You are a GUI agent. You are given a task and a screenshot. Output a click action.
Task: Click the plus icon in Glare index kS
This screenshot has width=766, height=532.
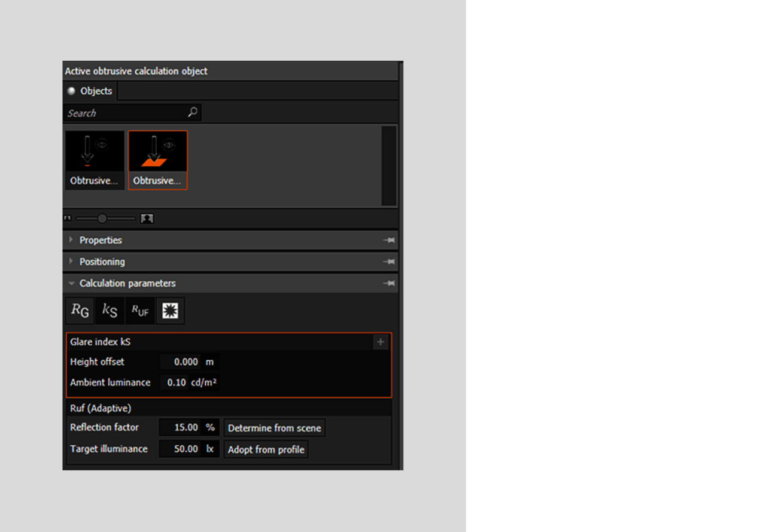click(381, 342)
